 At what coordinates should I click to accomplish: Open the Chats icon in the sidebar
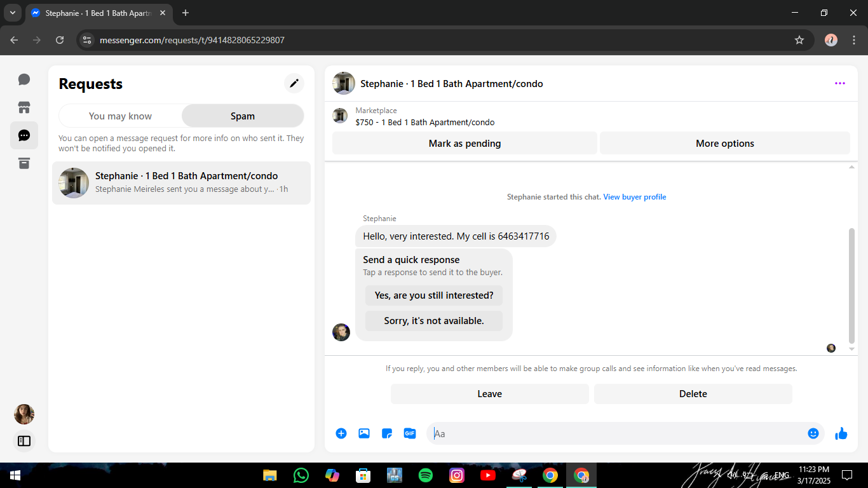pyautogui.click(x=24, y=79)
